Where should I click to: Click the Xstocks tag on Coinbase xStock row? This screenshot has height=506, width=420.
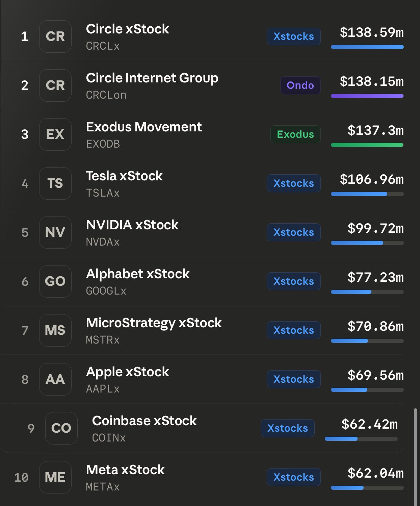(288, 428)
